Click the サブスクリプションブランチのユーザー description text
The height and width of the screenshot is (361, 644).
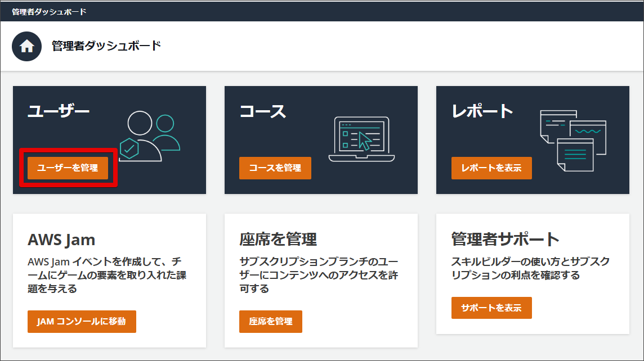point(319,275)
